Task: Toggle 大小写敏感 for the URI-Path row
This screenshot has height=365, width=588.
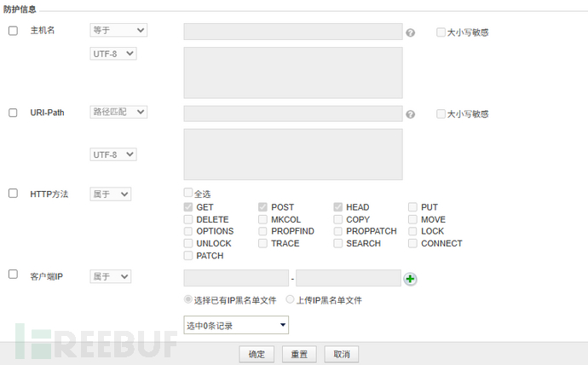Action: coord(441,113)
